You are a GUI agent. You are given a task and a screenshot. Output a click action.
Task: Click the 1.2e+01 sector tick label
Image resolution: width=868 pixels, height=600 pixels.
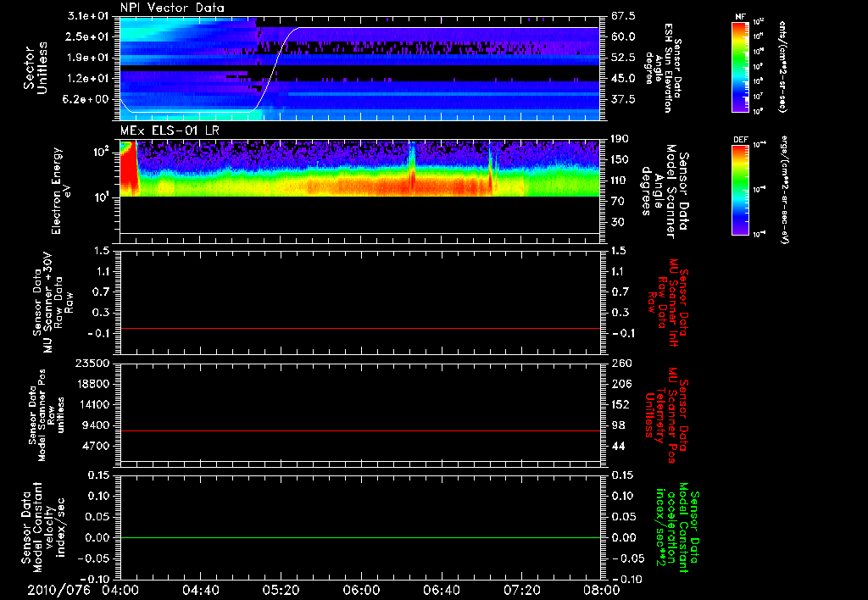[90, 79]
